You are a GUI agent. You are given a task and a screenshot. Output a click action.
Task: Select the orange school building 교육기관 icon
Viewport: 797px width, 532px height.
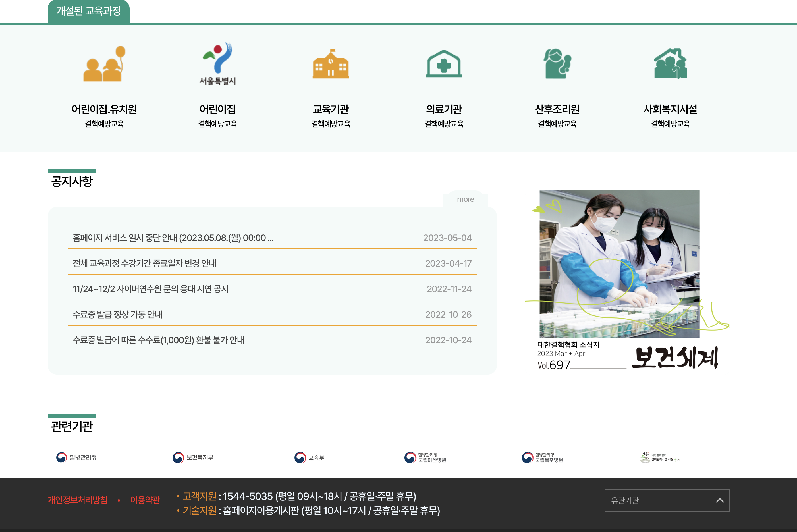[x=331, y=64]
